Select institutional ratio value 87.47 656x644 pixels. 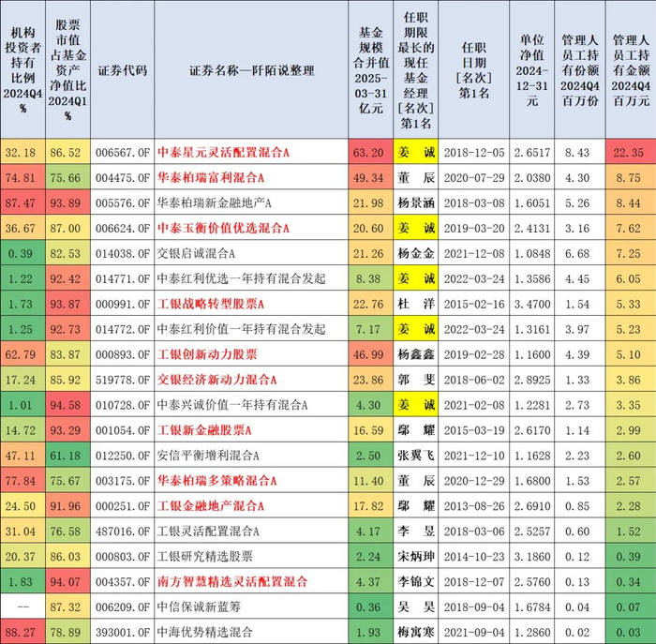(20, 203)
